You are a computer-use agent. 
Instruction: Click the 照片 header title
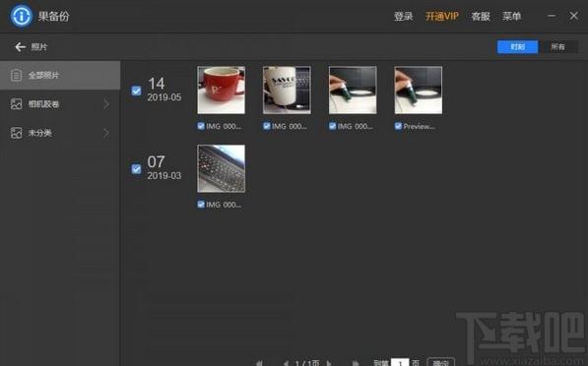pos(39,47)
